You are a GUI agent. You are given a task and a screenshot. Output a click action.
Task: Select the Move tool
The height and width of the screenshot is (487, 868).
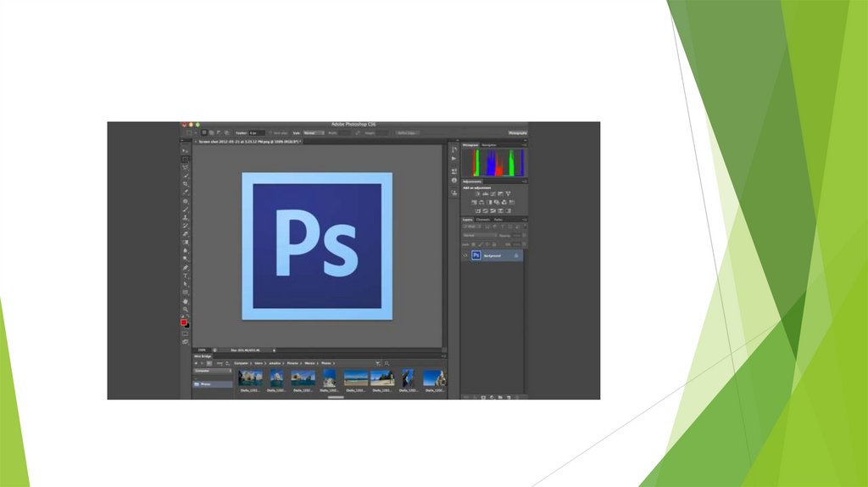point(186,151)
